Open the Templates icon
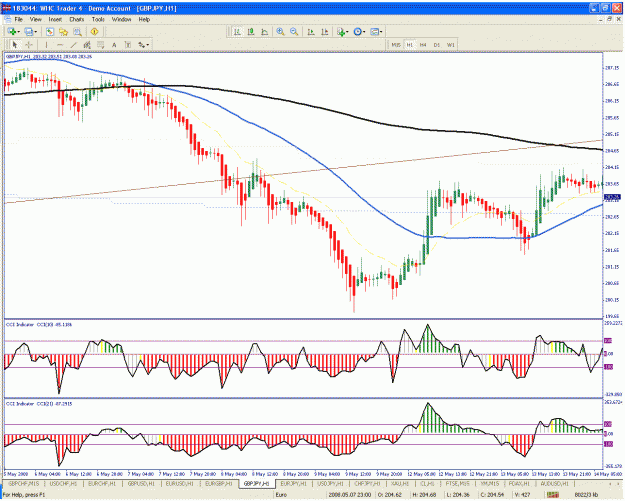Screen dimensions: 625x501 coord(374,31)
